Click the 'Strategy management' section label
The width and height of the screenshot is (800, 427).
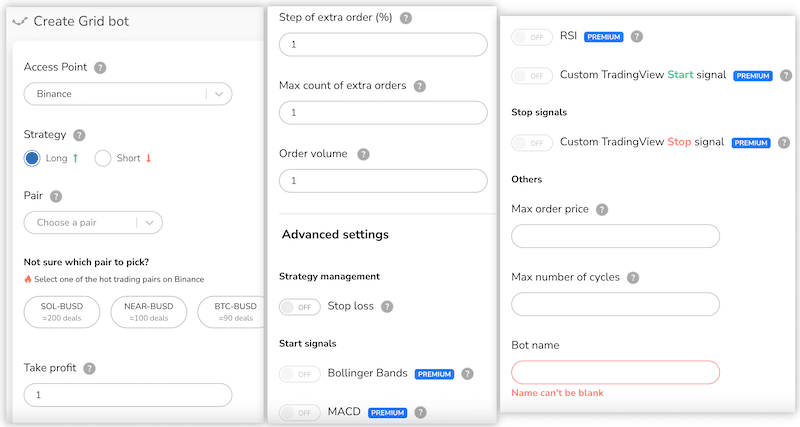click(329, 277)
